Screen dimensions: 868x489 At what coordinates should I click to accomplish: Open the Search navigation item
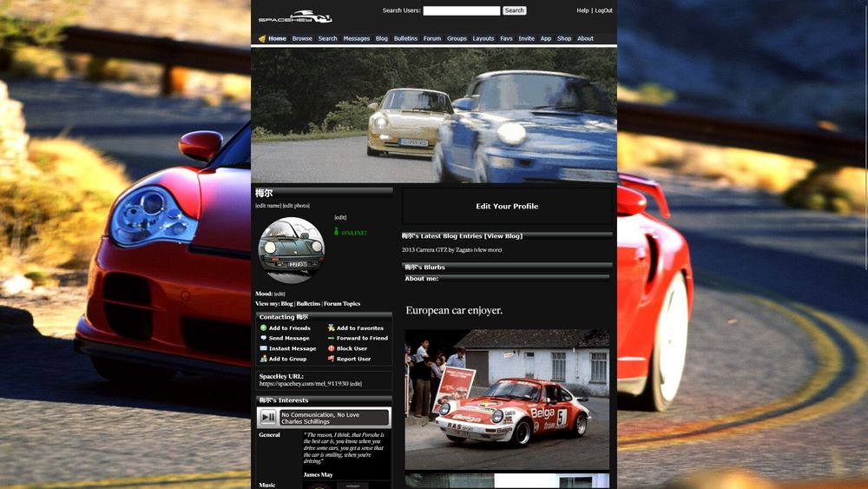coord(327,39)
